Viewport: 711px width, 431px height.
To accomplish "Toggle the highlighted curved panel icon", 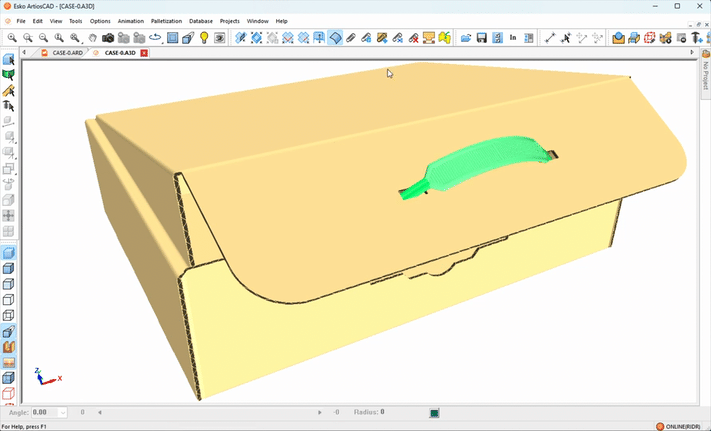I will (335, 38).
